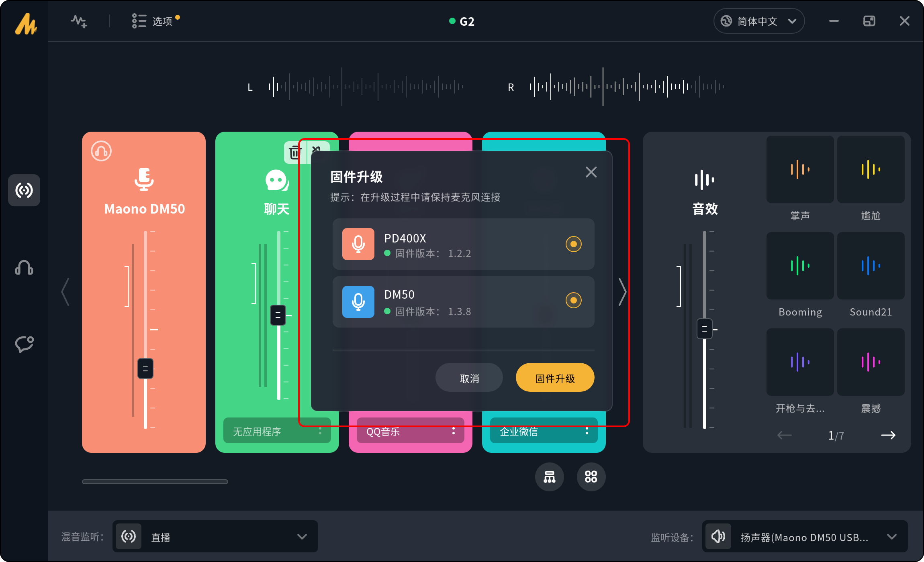
Task: Play the 掌声 sound effect pad
Action: coord(800,169)
